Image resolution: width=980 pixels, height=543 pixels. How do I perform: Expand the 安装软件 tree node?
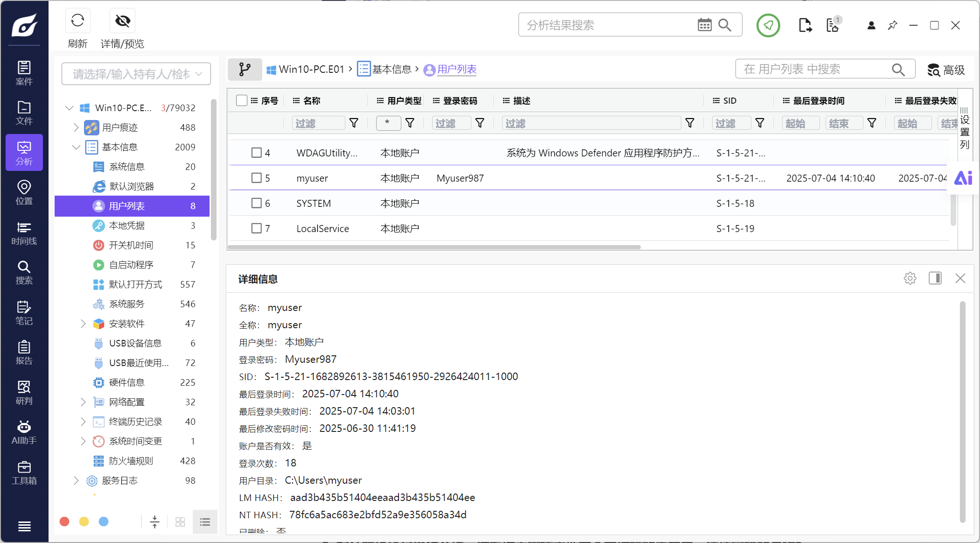pos(83,324)
